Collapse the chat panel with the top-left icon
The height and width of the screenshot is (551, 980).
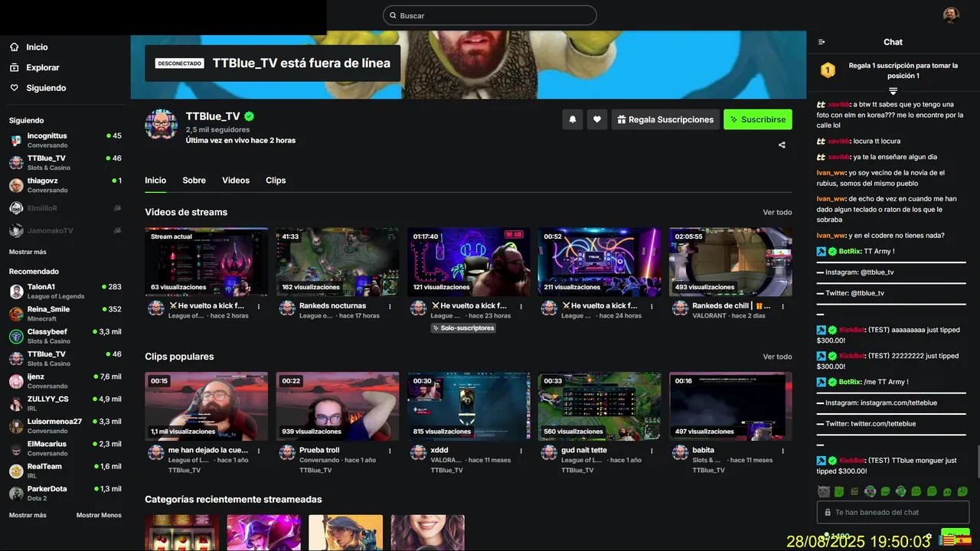[822, 42]
